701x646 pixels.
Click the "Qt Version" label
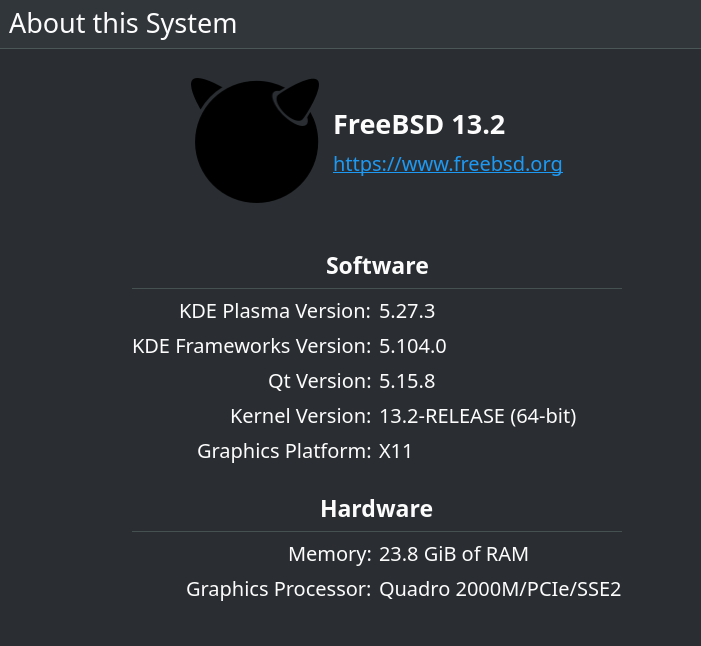319,381
